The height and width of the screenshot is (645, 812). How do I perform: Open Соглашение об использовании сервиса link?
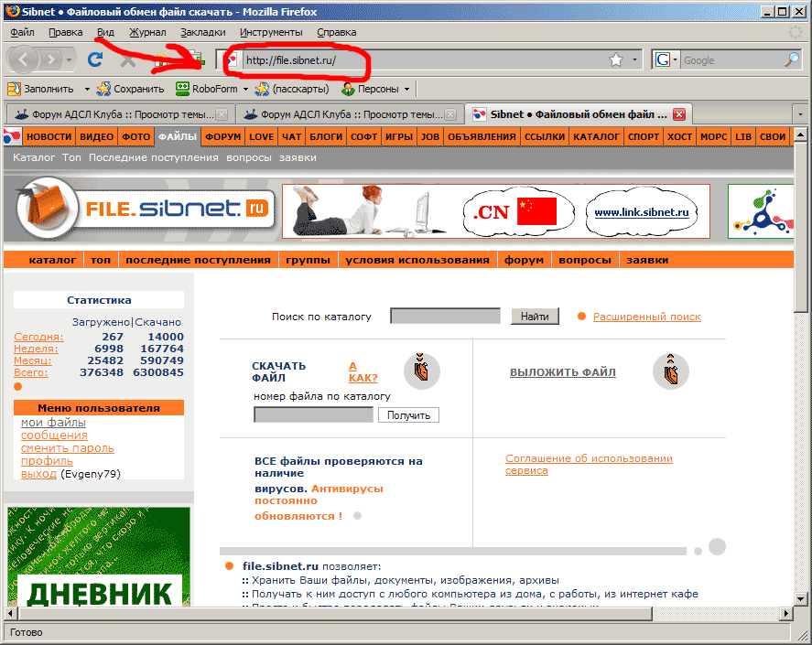pos(589,465)
